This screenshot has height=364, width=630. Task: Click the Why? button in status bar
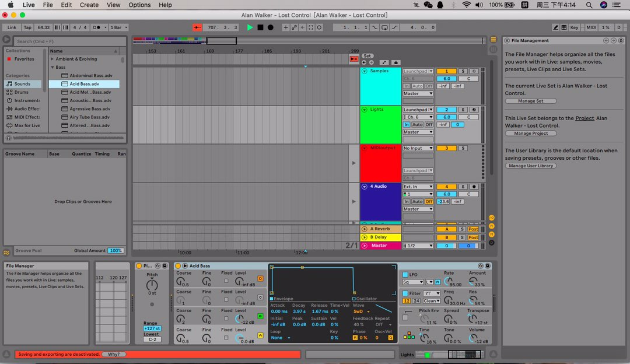pos(113,354)
